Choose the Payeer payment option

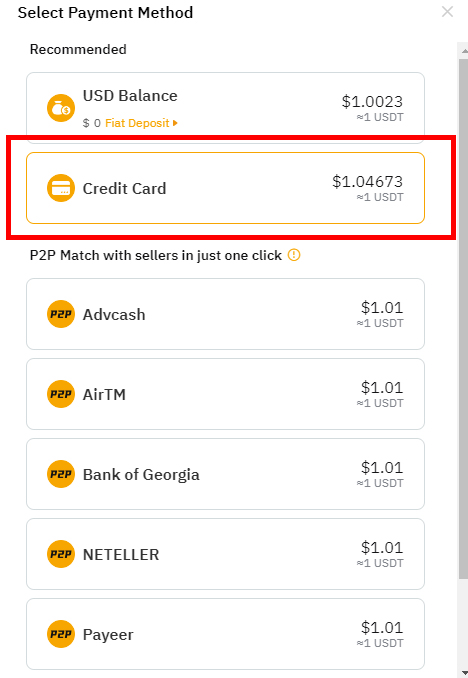click(x=225, y=634)
